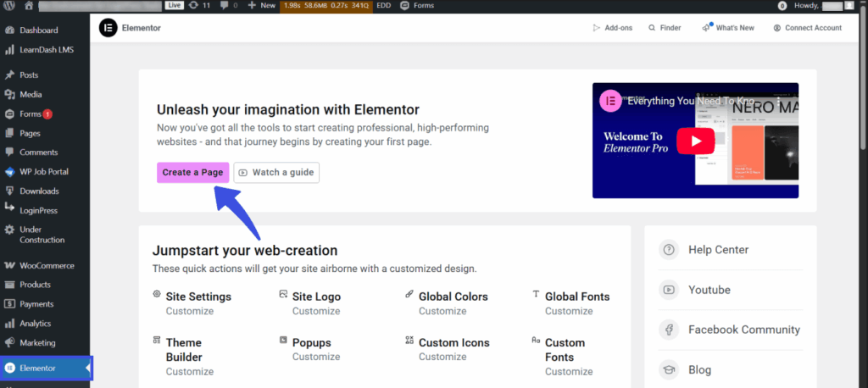Open Site Logo quick action
The image size is (868, 388).
pos(317,297)
